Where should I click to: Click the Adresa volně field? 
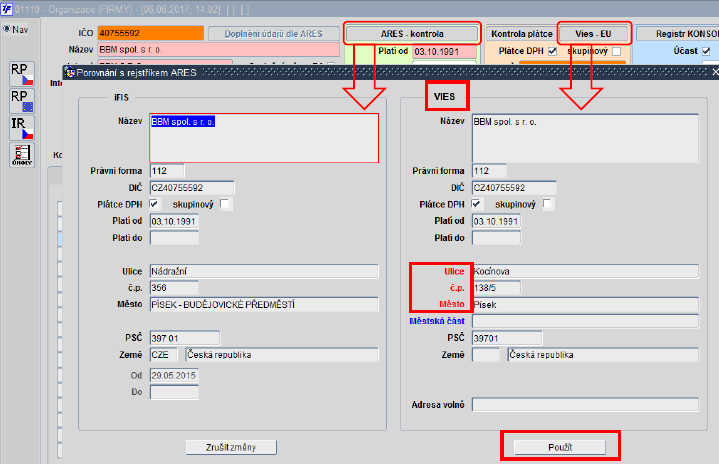[x=586, y=404]
